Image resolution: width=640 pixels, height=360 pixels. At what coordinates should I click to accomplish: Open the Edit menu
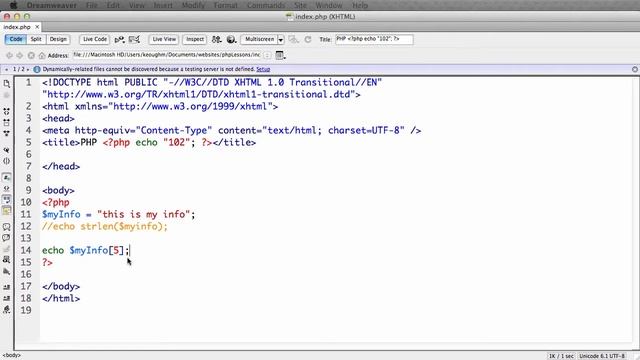pyautogui.click(x=113, y=5)
